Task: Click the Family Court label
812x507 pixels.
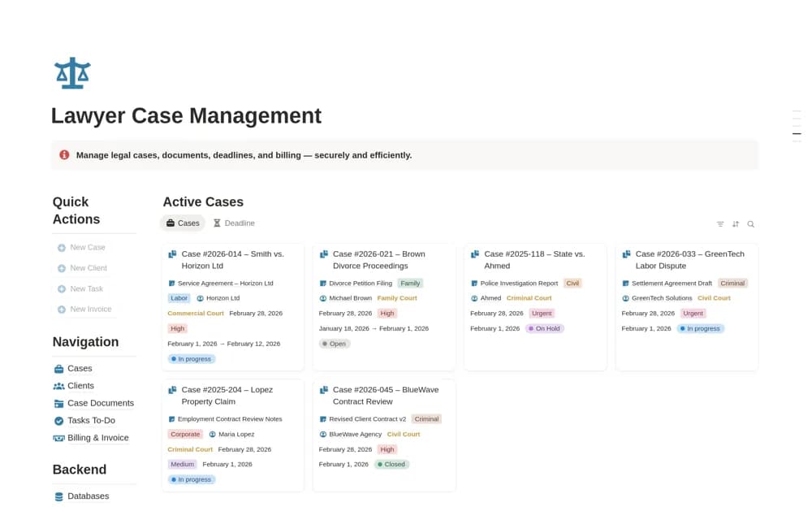Action: tap(397, 298)
